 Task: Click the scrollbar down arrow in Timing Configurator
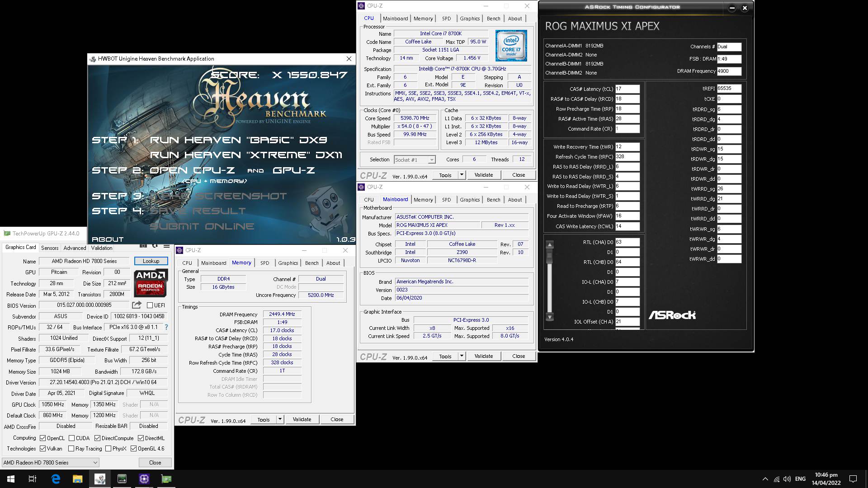coord(550,317)
